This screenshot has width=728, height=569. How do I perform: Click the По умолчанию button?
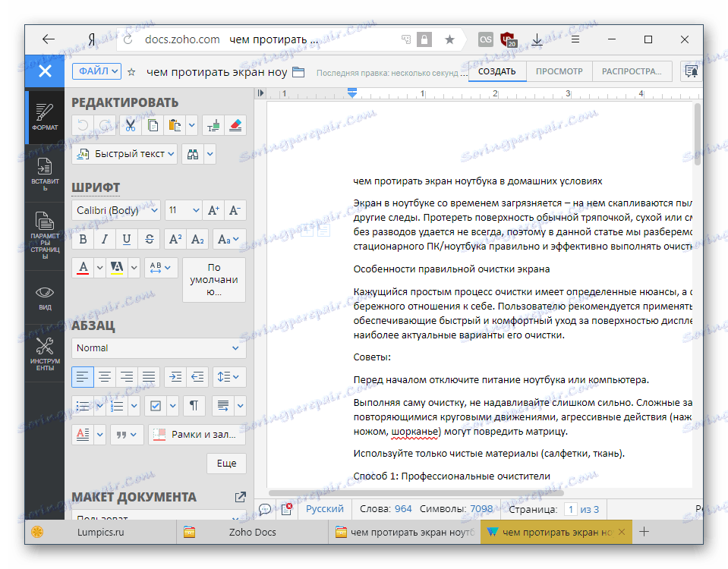[214, 280]
